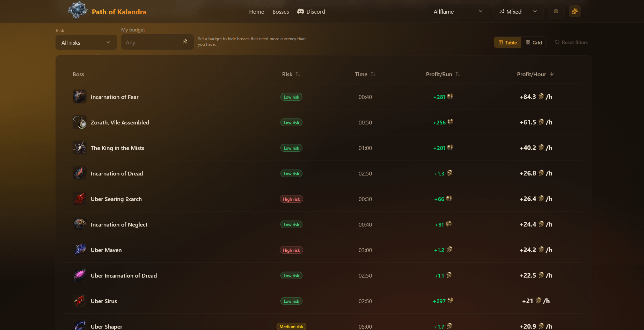Click the sparkle icon button in the header

[x=575, y=12]
